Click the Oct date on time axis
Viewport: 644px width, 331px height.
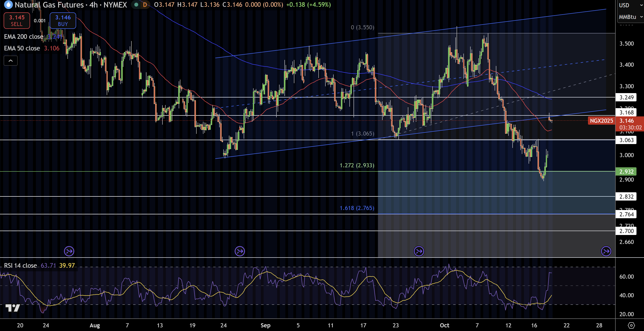point(444,325)
